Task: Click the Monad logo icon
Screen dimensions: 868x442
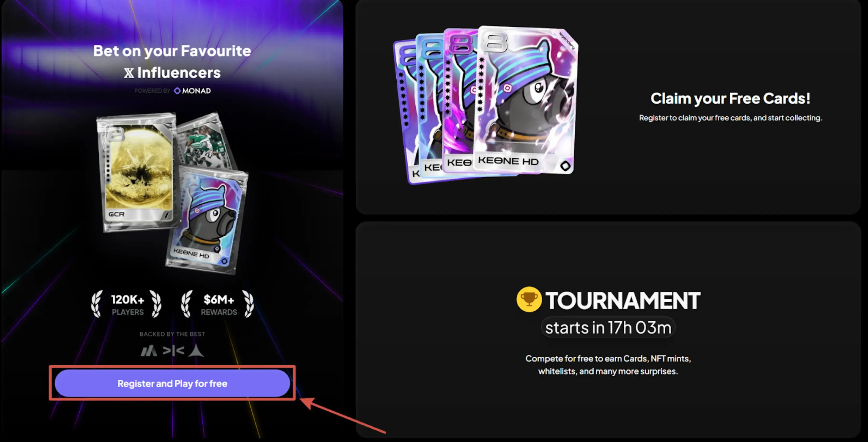Action: (x=177, y=91)
